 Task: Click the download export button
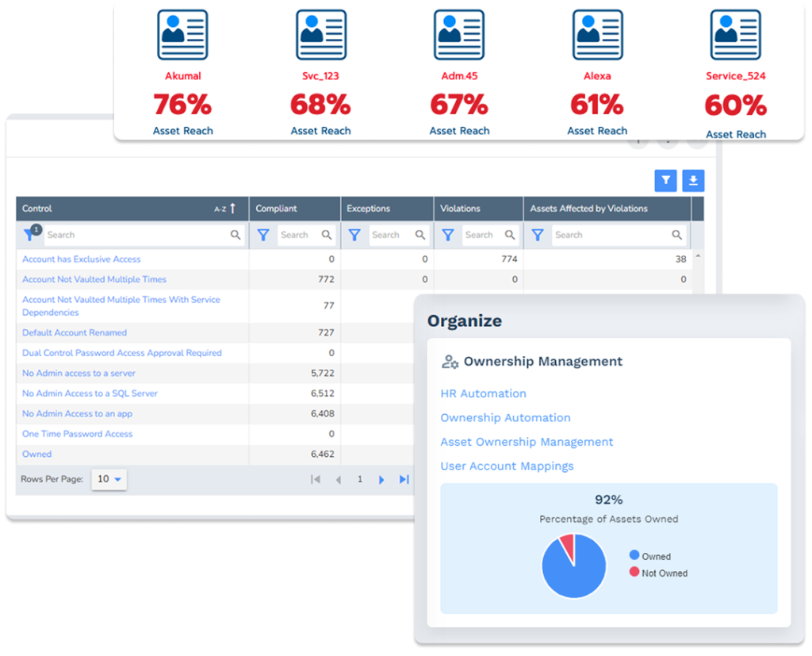(x=693, y=181)
